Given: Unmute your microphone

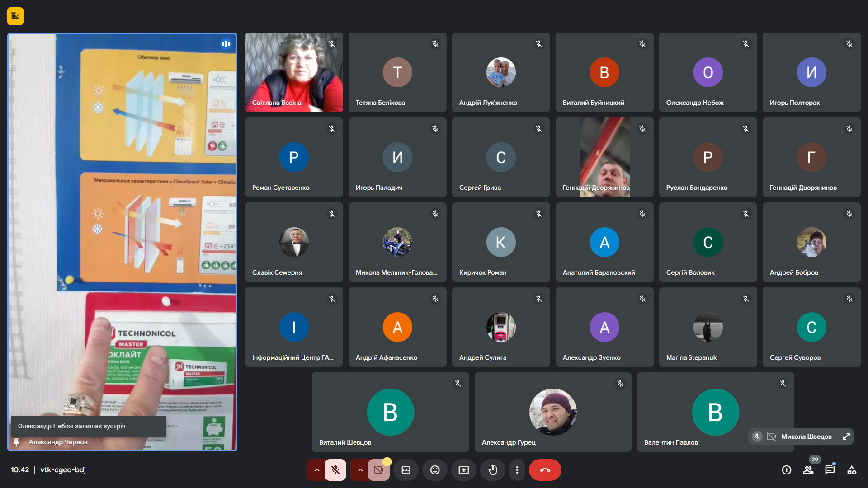Looking at the screenshot, I should [x=335, y=470].
